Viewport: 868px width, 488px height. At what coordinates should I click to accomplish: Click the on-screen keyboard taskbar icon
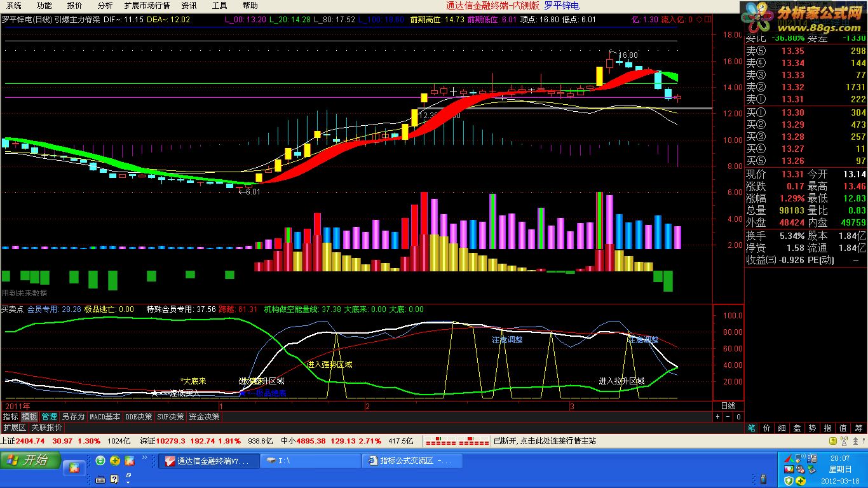coord(100,478)
